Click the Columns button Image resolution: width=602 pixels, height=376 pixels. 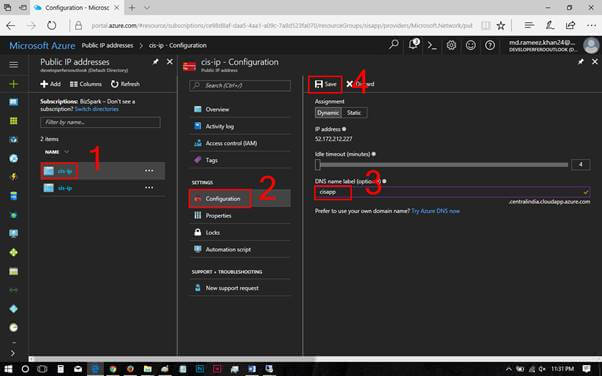[86, 84]
